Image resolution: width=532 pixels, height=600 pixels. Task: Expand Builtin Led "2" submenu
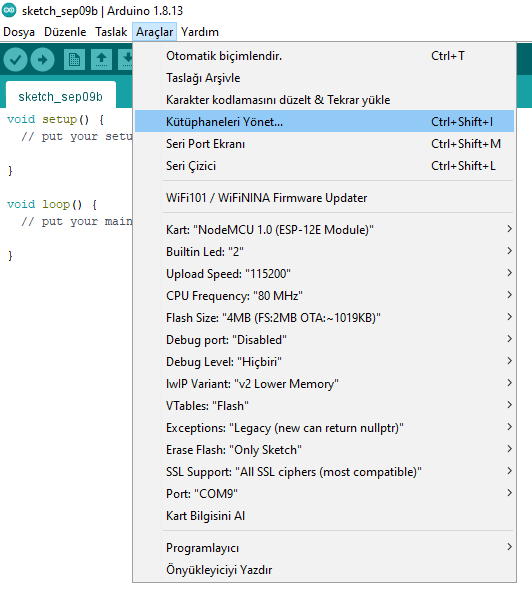tap(324, 252)
